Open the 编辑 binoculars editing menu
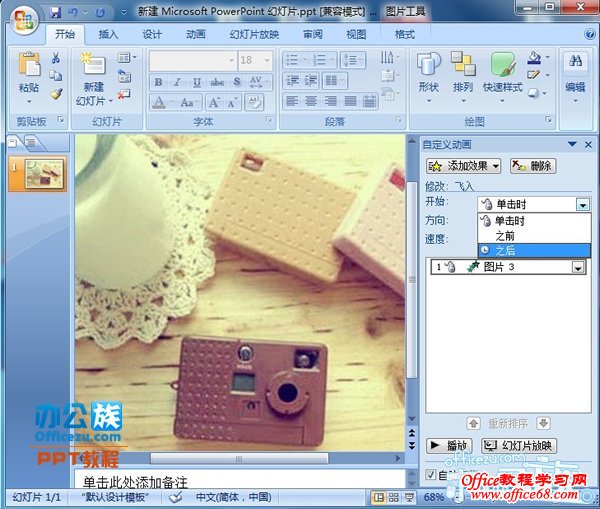Image resolution: width=600 pixels, height=509 pixels. pyautogui.click(x=575, y=77)
